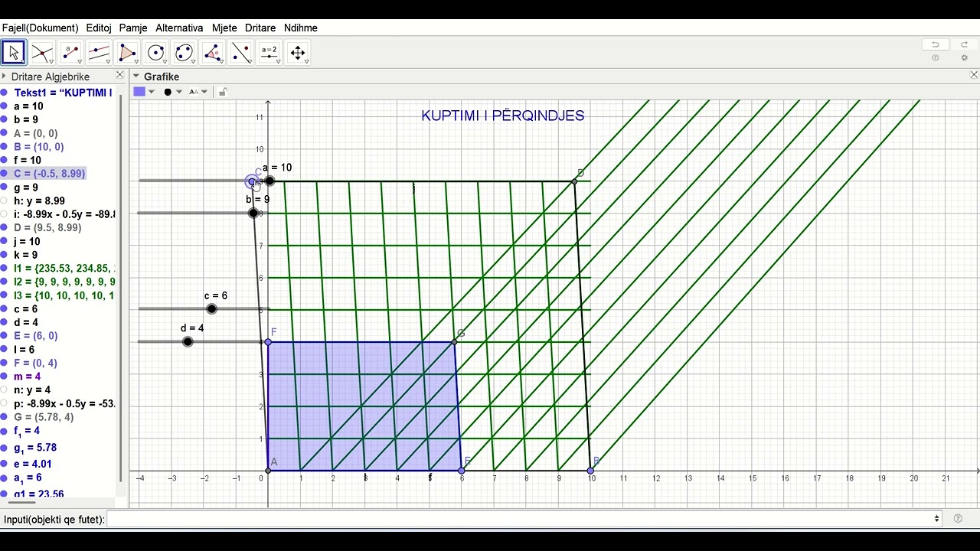Click the Undo arrow button
The image size is (980, 551).
click(935, 44)
